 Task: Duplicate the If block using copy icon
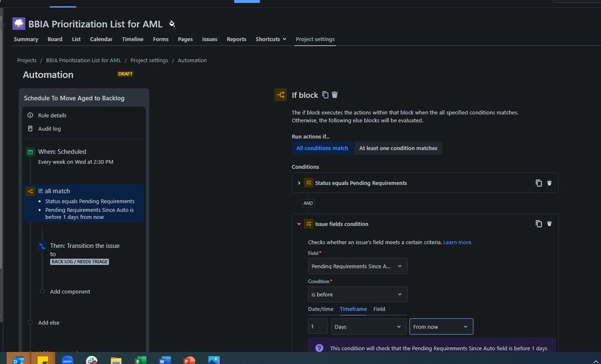click(325, 94)
